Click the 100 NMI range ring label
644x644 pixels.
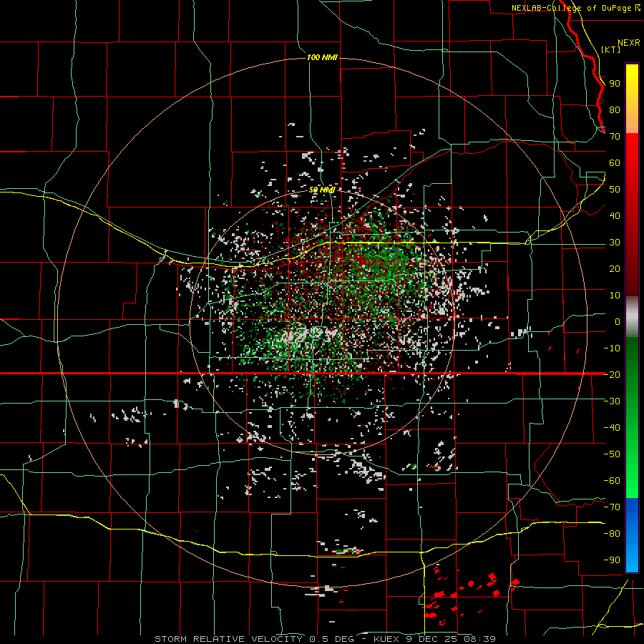click(322, 57)
